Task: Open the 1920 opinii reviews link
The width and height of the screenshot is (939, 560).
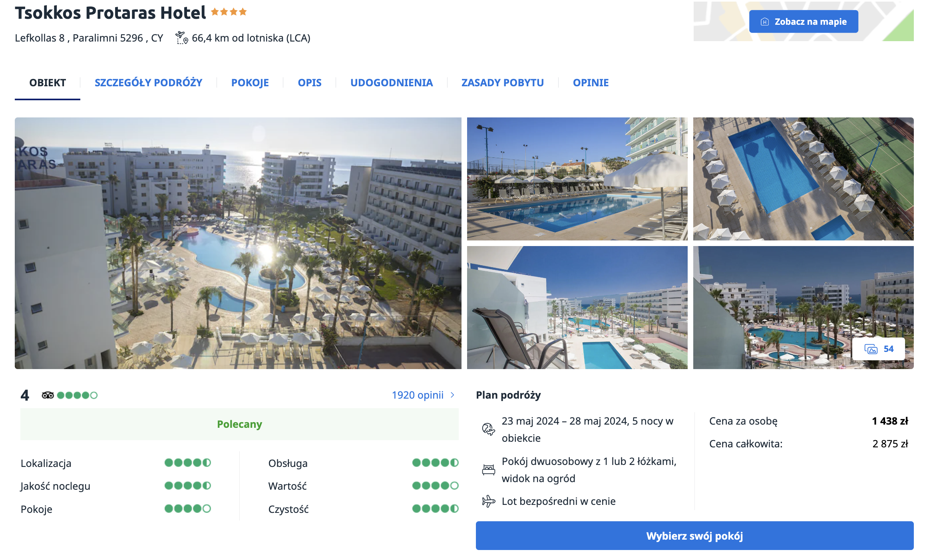Action: click(x=418, y=395)
